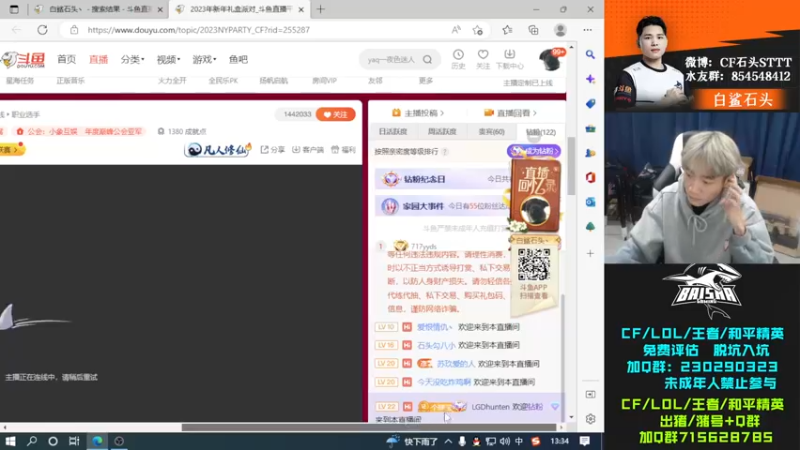Open a new browser tab
This screenshot has height=450, width=800.
tap(320, 9)
